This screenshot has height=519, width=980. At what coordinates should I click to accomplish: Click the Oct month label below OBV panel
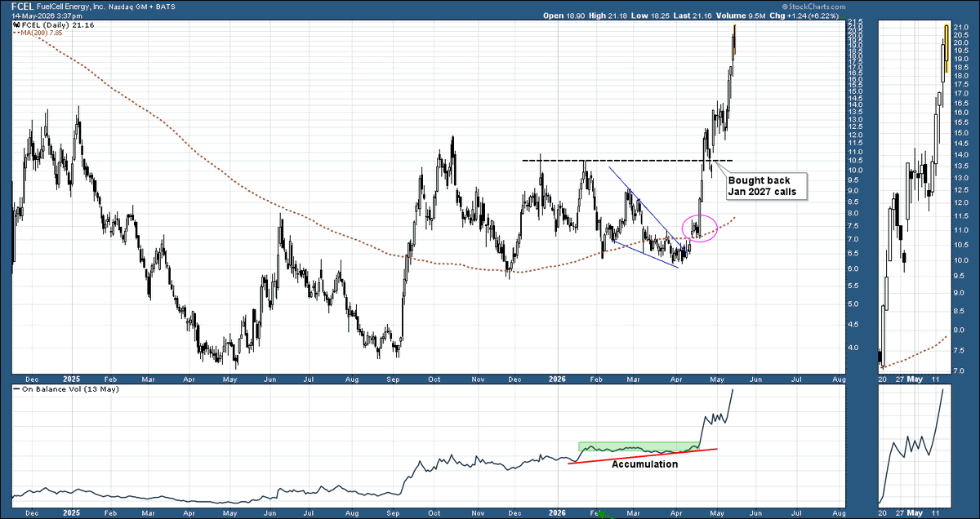(x=434, y=514)
